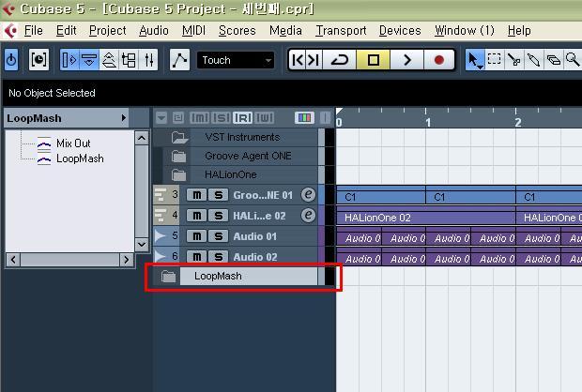Mute the Groo...NE 01 track
The height and width of the screenshot is (392, 582).
click(x=197, y=195)
